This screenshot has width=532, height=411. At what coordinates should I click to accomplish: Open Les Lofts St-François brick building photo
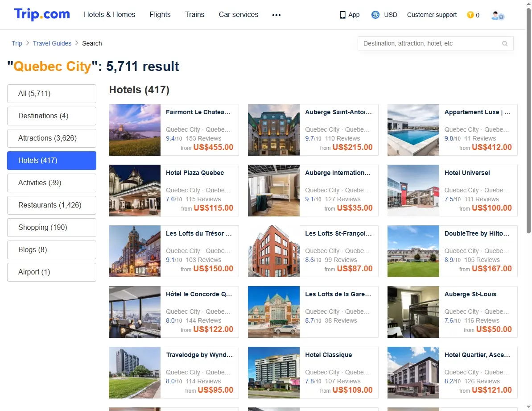(x=274, y=252)
